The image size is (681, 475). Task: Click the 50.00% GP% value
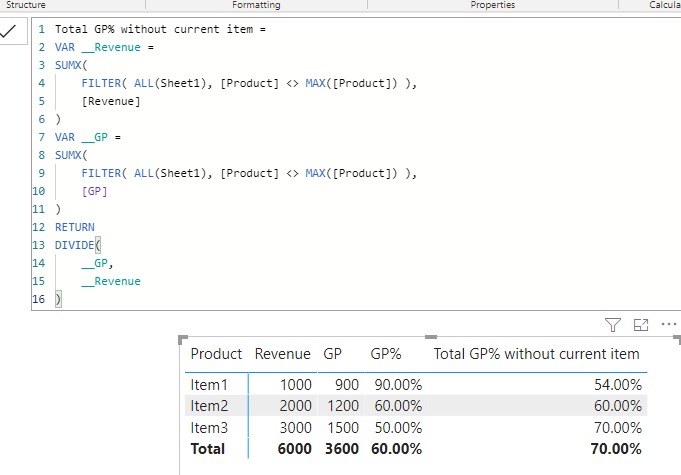click(x=398, y=428)
